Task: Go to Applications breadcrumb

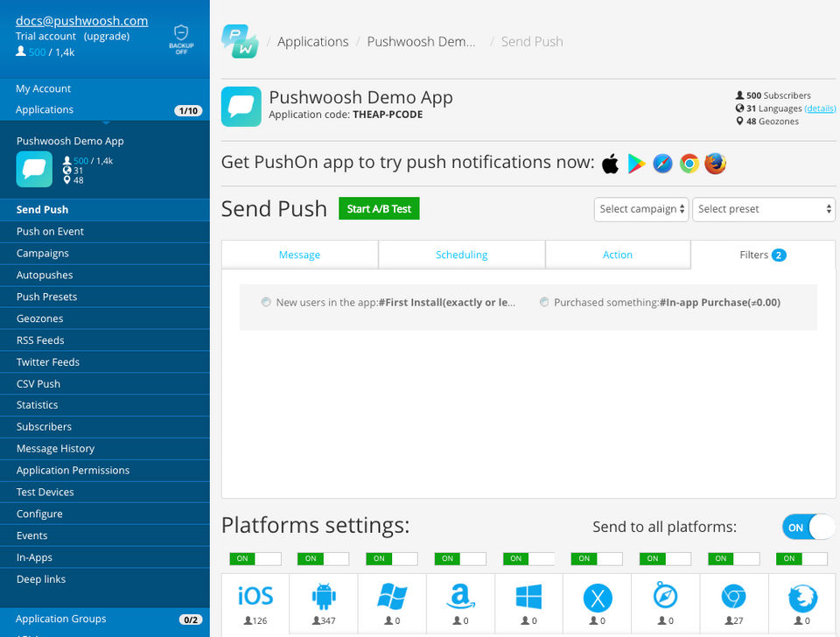Action: [313, 41]
